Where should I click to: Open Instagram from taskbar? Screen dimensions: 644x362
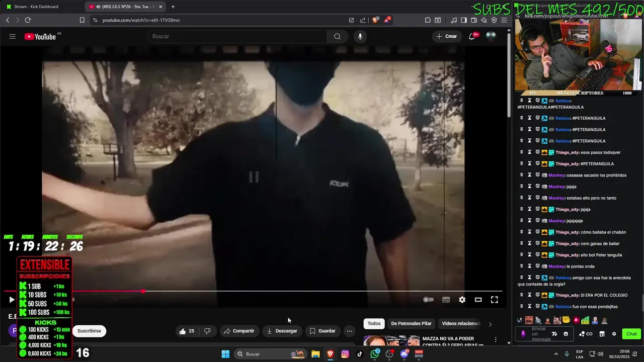point(345,354)
